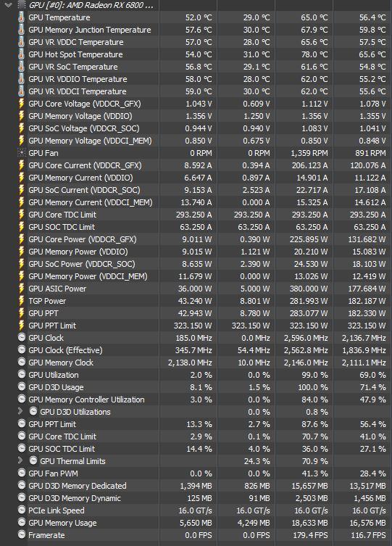Click the 1,836.9 MHz average effective clock value
Screen dimensions: 392x546
(364, 350)
